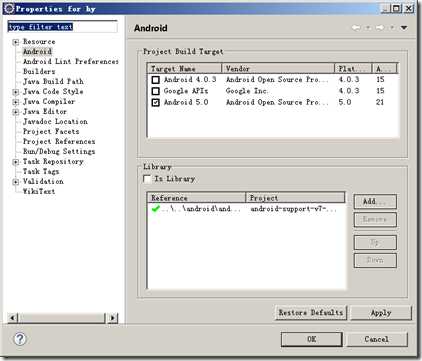This screenshot has width=422, height=361.
Task: Navigate back with the left arrow icon
Action: [356, 28]
